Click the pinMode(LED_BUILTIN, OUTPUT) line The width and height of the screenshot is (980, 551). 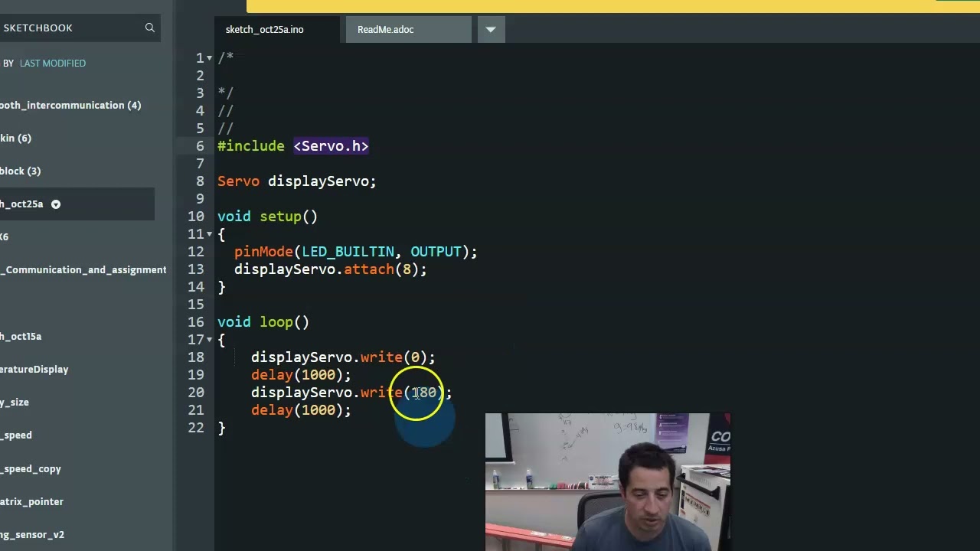356,252
